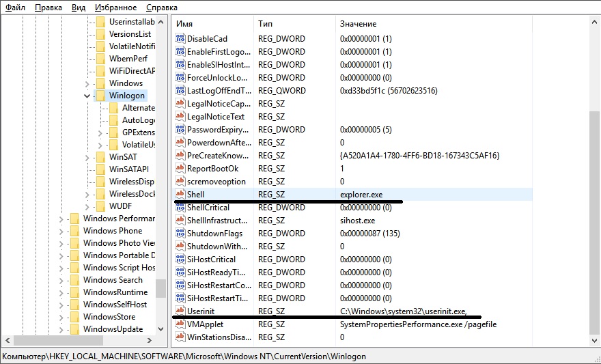
Task: Select the Windows Phone tree key
Action: pyautogui.click(x=113, y=231)
